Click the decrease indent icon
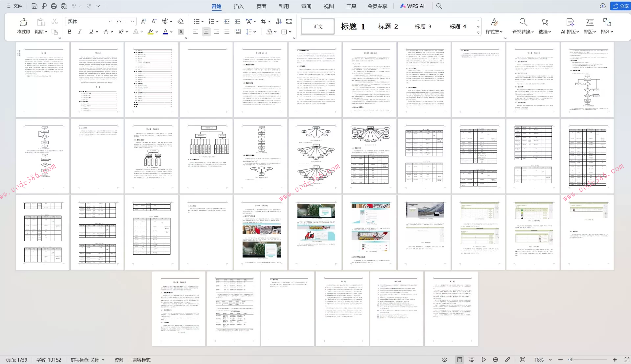Viewport: 631px width, 364px height. (227, 21)
